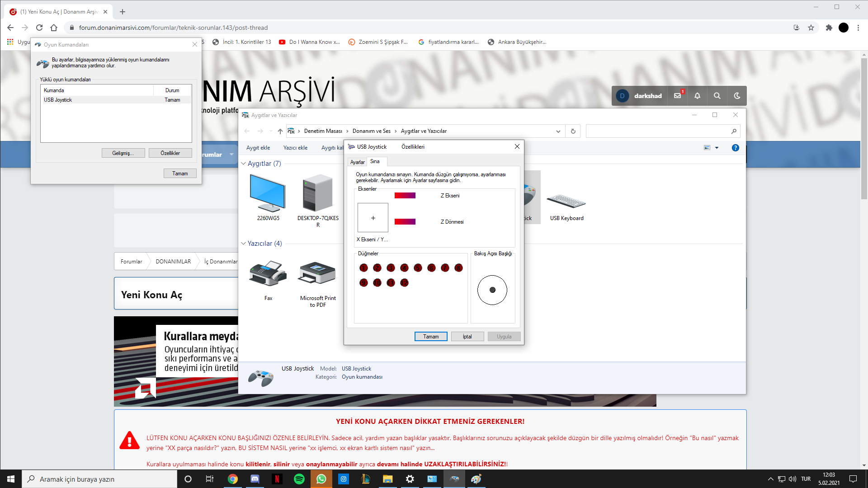This screenshot has height=488, width=868.
Task: Select USB Joystick in controller list
Action: click(58, 100)
